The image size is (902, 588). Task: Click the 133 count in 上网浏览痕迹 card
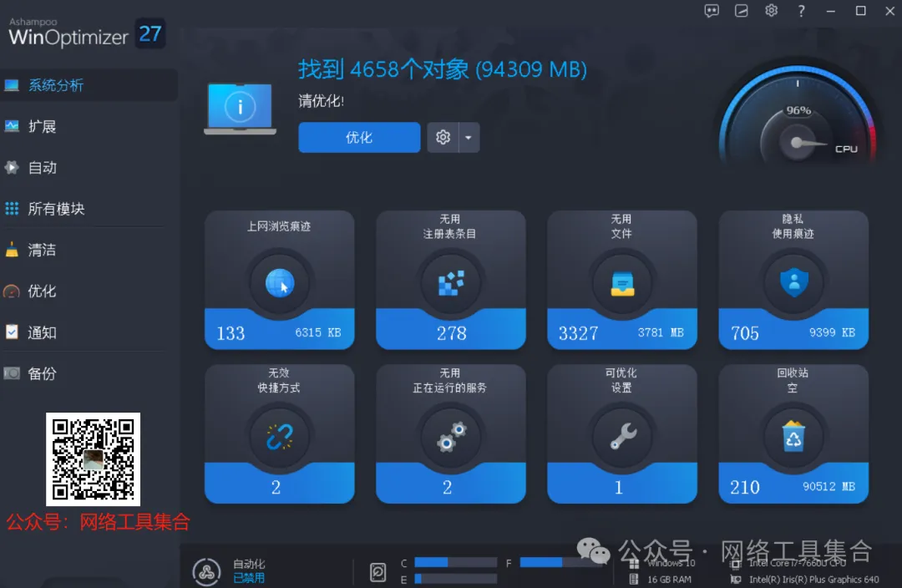click(x=231, y=333)
